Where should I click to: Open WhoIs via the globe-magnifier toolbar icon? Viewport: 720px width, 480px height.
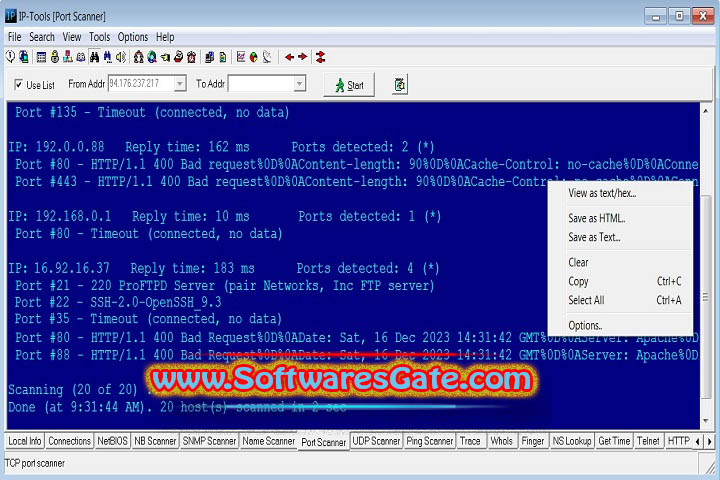[152, 57]
